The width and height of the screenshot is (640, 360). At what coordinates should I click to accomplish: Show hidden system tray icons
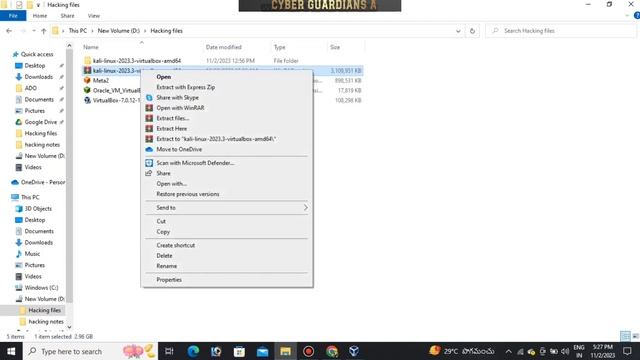tap(508, 351)
